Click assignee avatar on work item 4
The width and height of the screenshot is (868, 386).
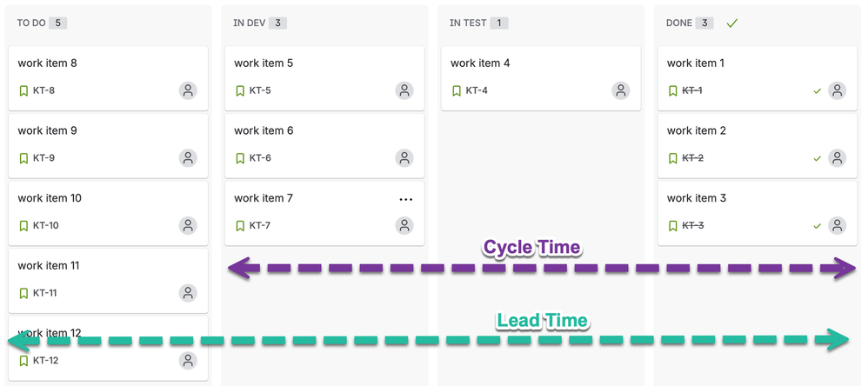(620, 90)
